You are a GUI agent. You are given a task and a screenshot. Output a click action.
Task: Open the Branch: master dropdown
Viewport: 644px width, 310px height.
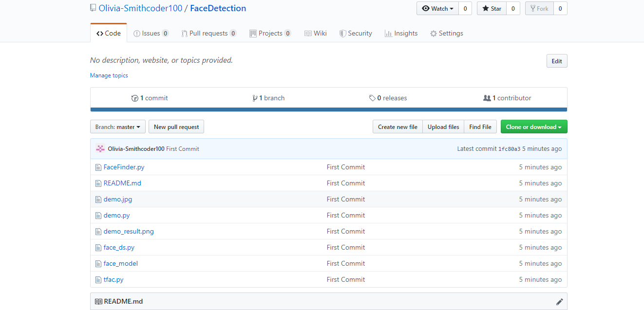tap(118, 127)
